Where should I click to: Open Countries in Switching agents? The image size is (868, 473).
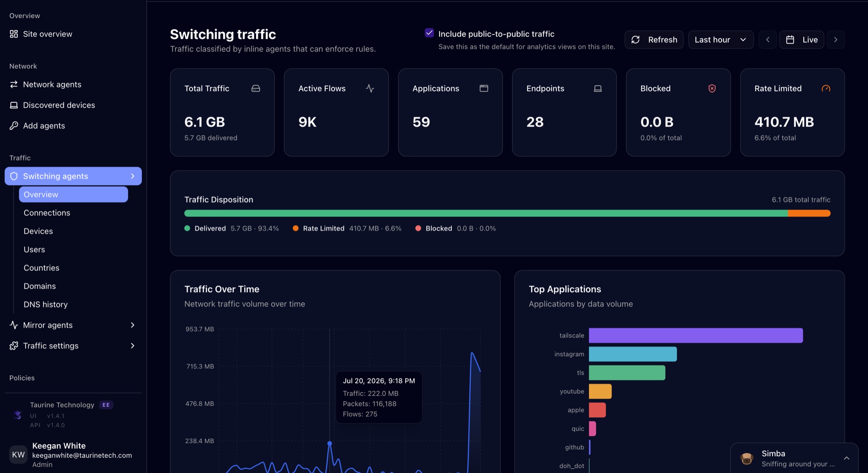(41, 268)
